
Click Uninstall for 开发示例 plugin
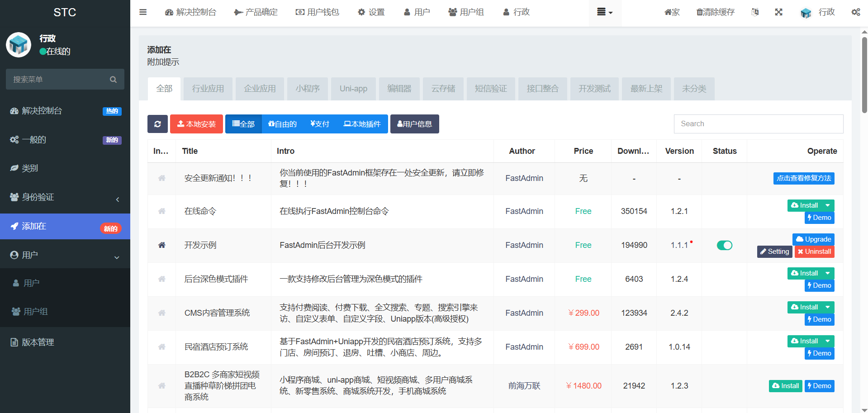(814, 252)
